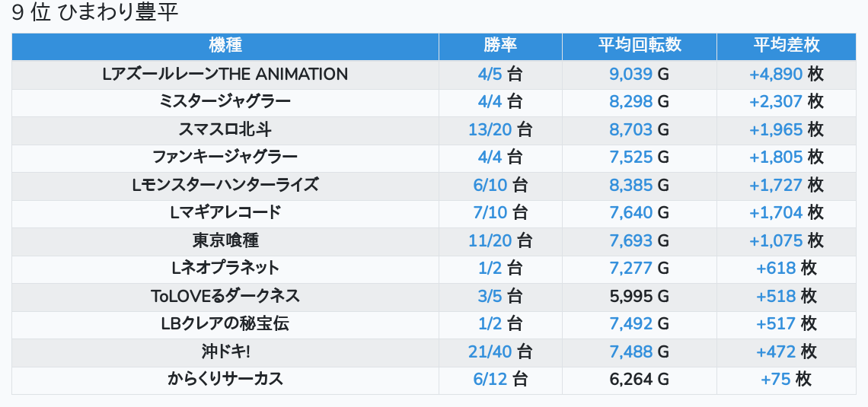
Task: Open the 4/5 win rate link for LアズールレーンTHE ANIMATION
Action: click(491, 75)
